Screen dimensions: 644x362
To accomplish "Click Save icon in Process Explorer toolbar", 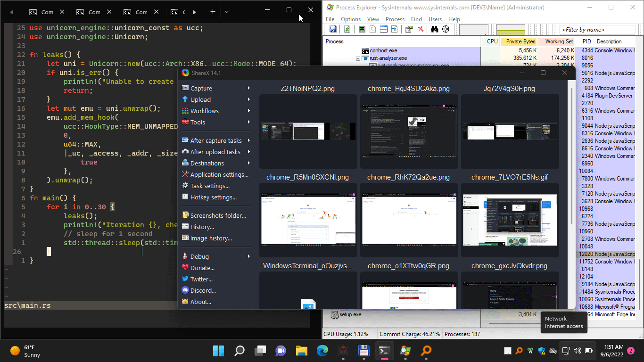I will [333, 29].
